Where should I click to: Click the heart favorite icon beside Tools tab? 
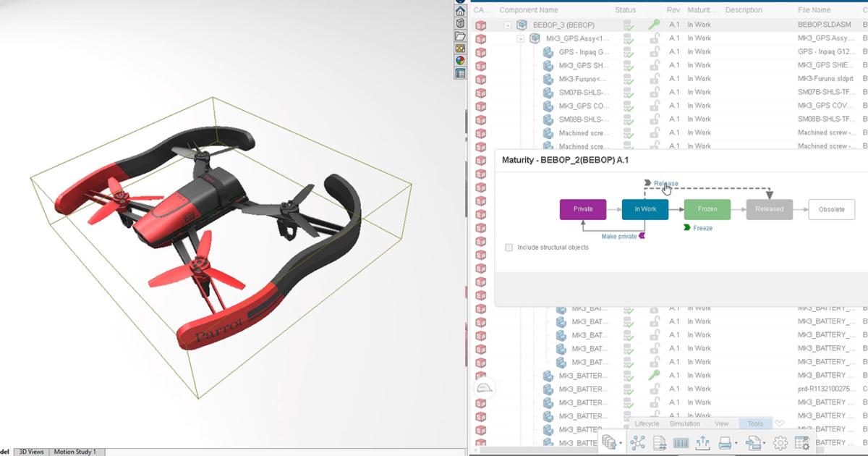click(x=779, y=423)
